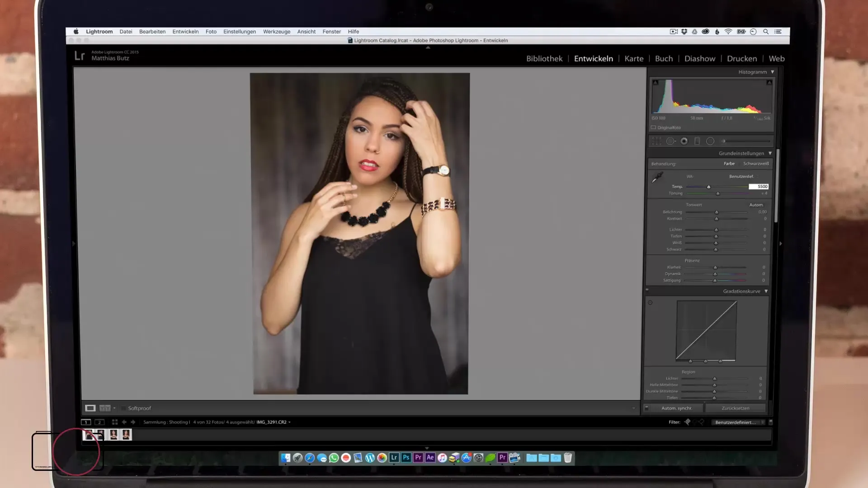Open the Web module

click(777, 59)
